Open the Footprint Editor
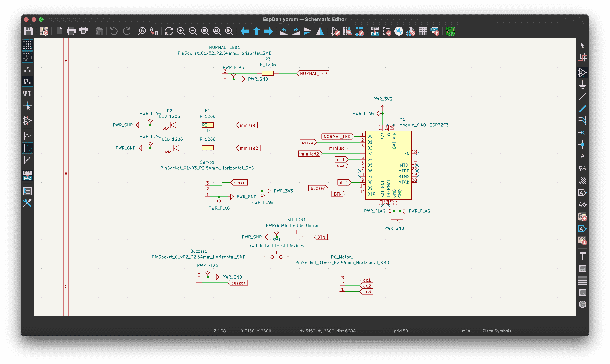The height and width of the screenshot is (364, 610). point(359,31)
